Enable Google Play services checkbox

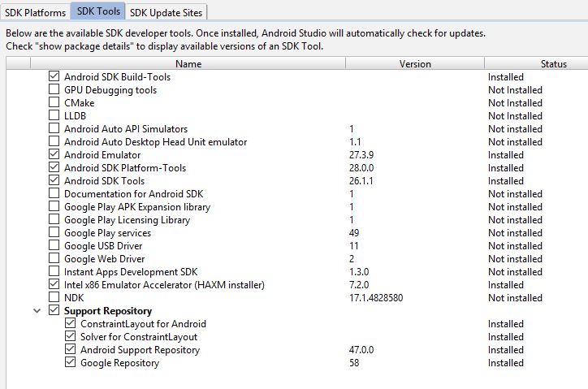[54, 233]
